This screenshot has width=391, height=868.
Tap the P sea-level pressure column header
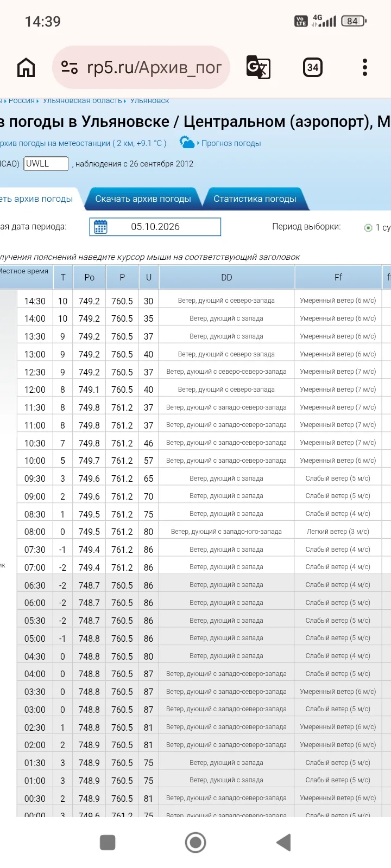click(122, 277)
